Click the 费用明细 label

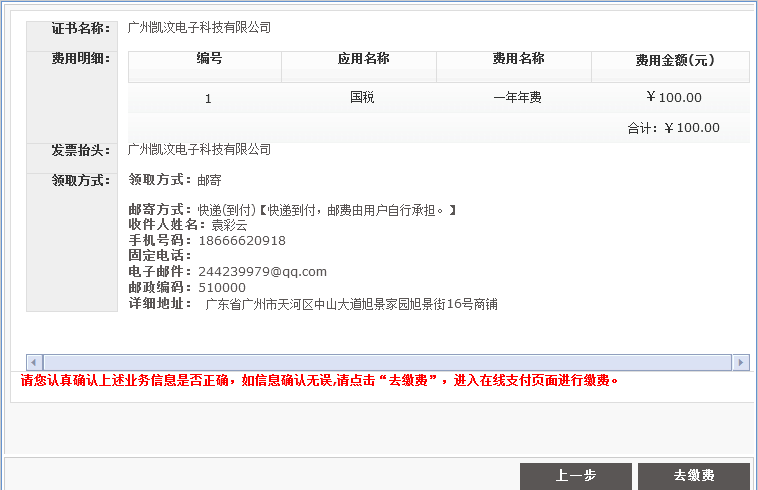(81, 58)
